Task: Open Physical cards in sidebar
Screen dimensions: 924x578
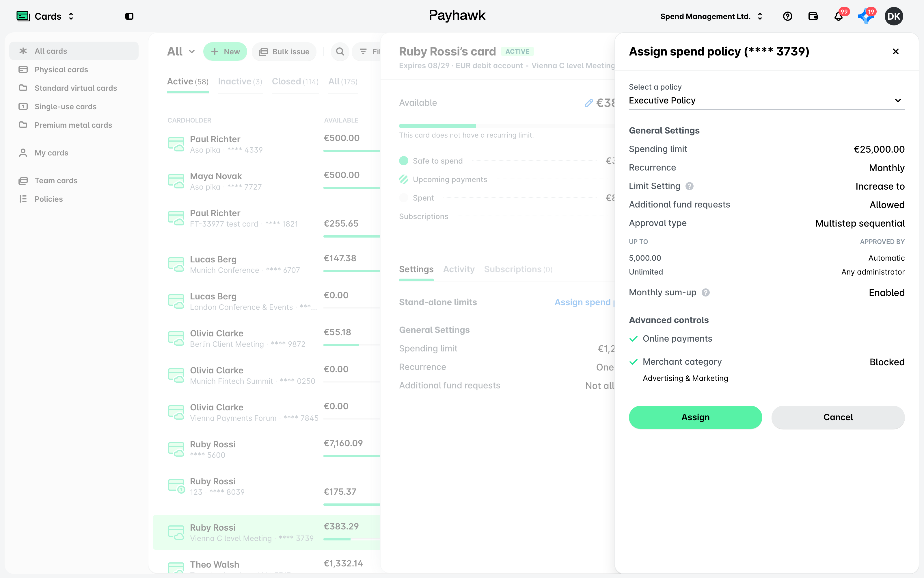Action: [x=74, y=70]
